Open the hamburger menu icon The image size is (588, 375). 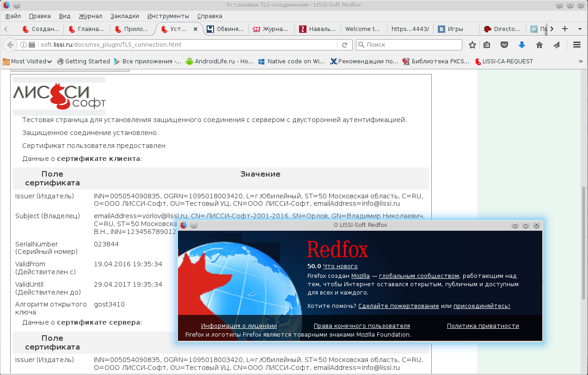pyautogui.click(x=576, y=45)
